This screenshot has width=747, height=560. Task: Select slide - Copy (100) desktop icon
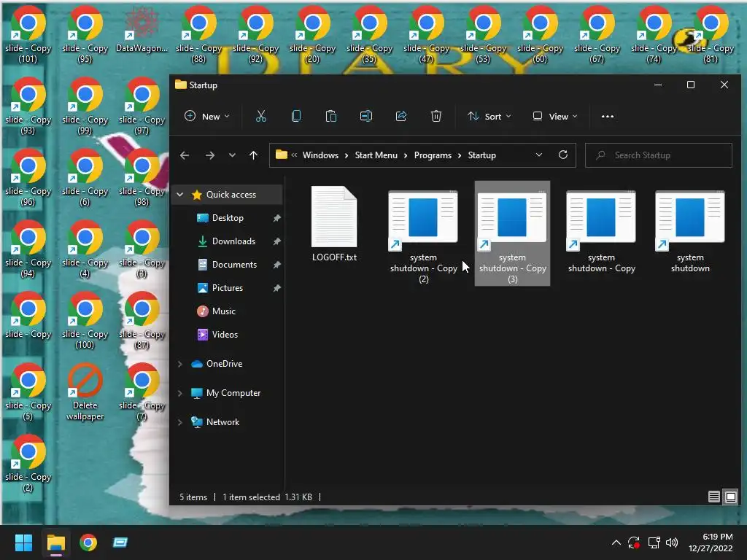tap(85, 321)
